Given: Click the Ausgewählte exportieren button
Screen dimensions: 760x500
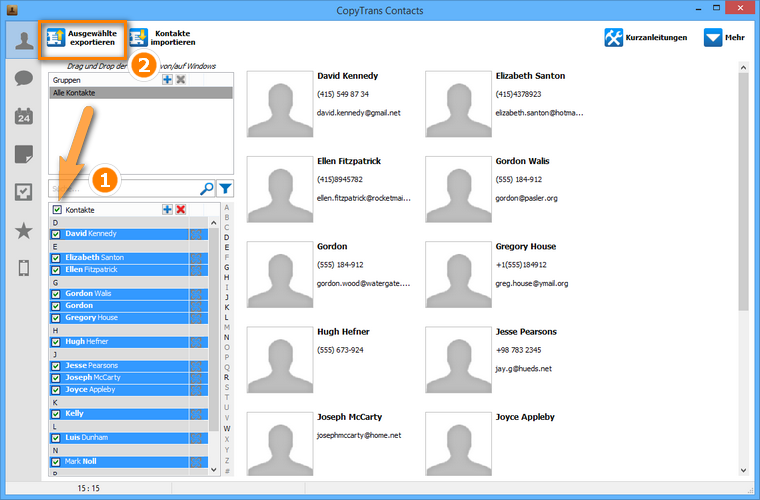Looking at the screenshot, I should point(82,39).
